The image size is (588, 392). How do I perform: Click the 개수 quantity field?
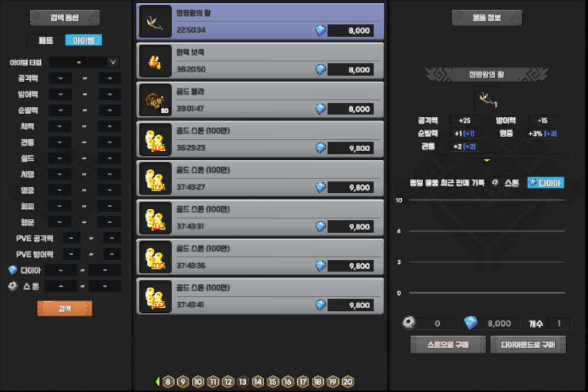click(559, 324)
